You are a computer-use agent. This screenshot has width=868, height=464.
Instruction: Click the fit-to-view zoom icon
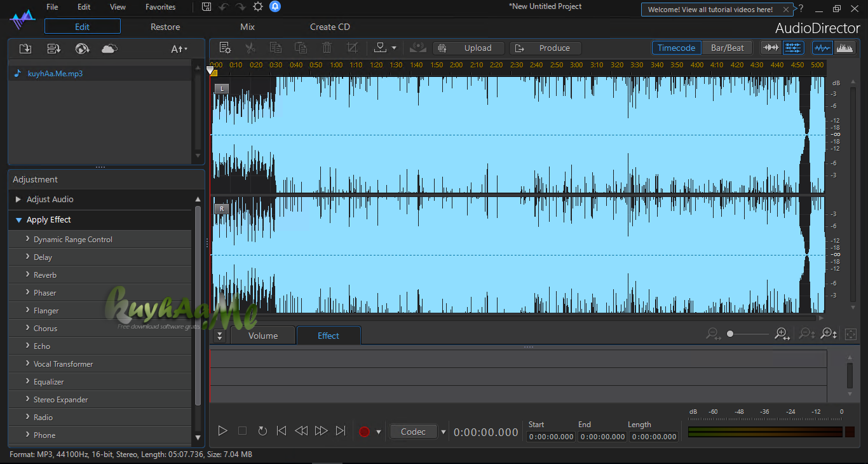(851, 334)
